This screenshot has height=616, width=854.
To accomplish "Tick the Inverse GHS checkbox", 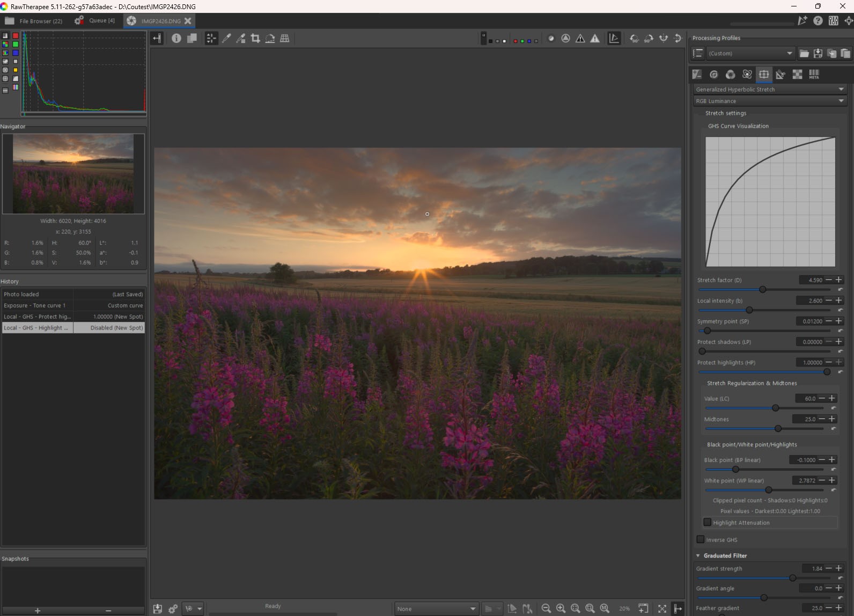I will [701, 539].
